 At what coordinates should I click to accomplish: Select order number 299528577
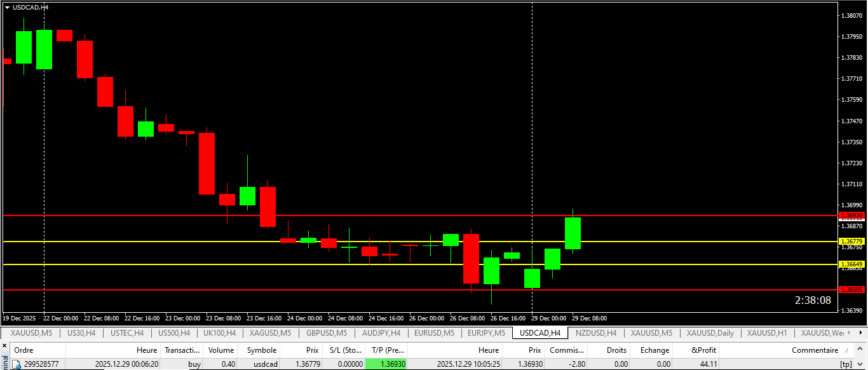click(x=41, y=364)
